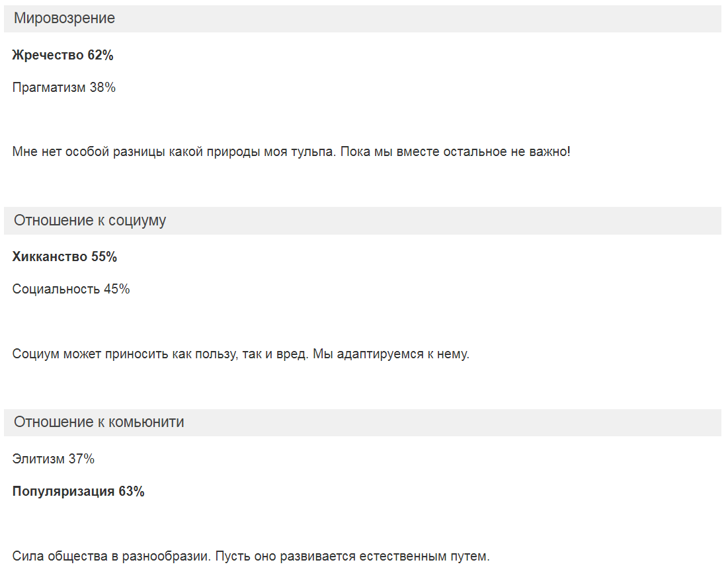Click the Элитизм 37% line
This screenshot has height=585, width=728.
(54, 459)
